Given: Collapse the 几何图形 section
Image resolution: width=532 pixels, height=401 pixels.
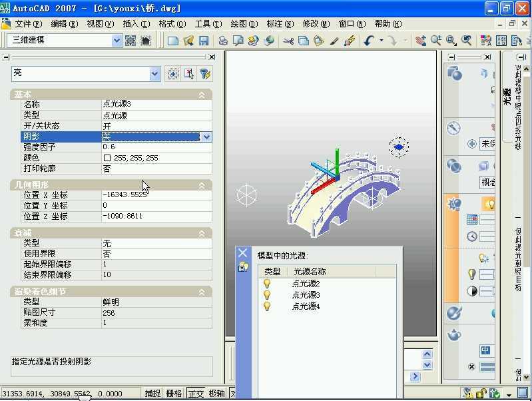Looking at the screenshot, I should click(202, 185).
